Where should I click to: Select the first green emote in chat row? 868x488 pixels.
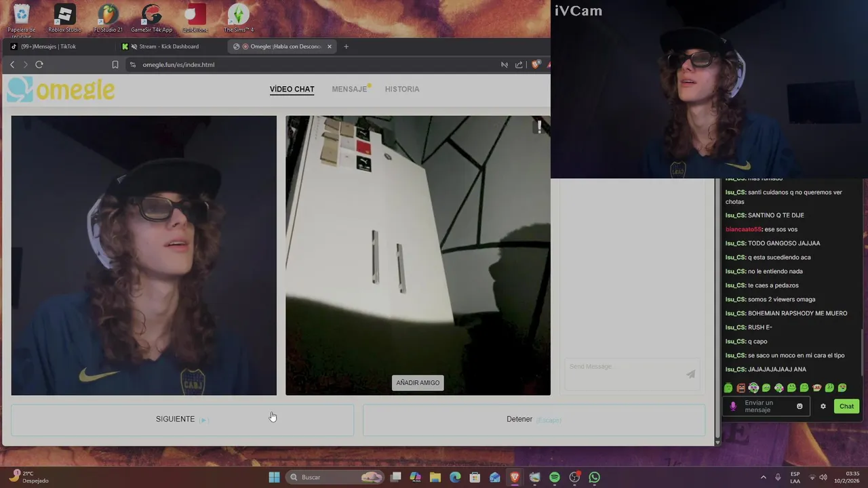coord(728,388)
